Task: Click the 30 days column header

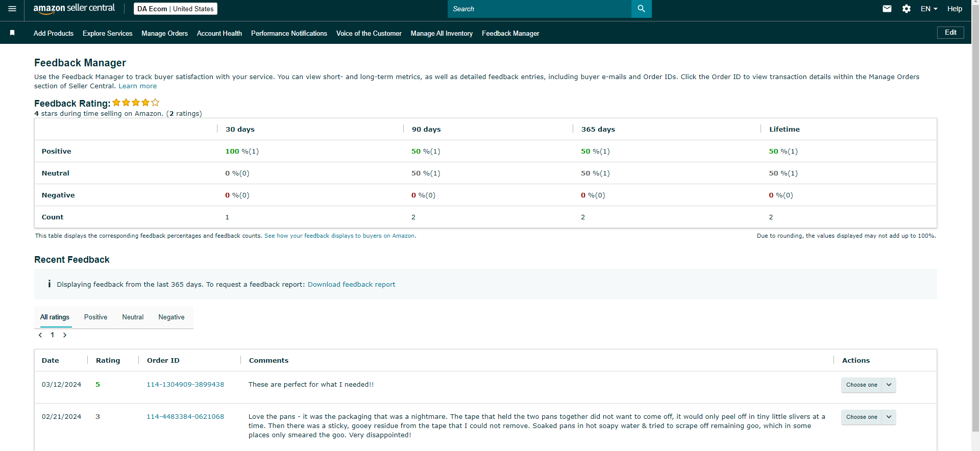Action: 240,129
